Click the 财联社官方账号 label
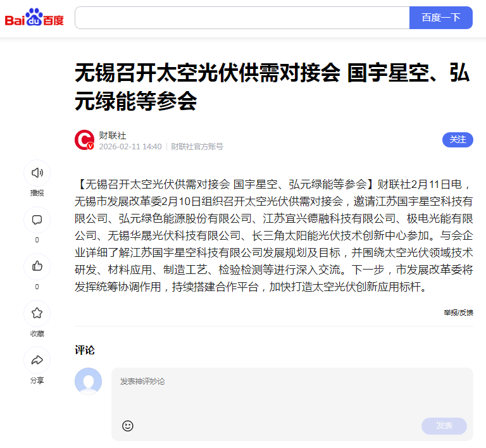Screen dimensions: 486x448 pos(197,147)
